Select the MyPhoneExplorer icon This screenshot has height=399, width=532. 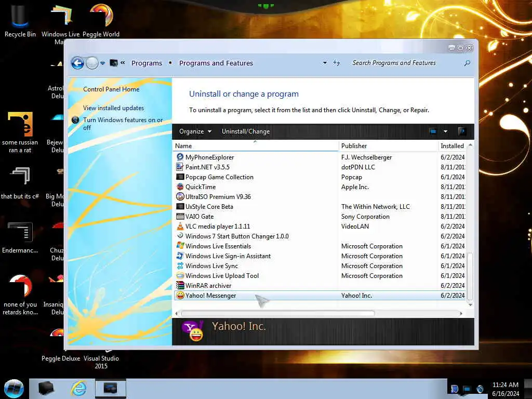[x=180, y=157]
